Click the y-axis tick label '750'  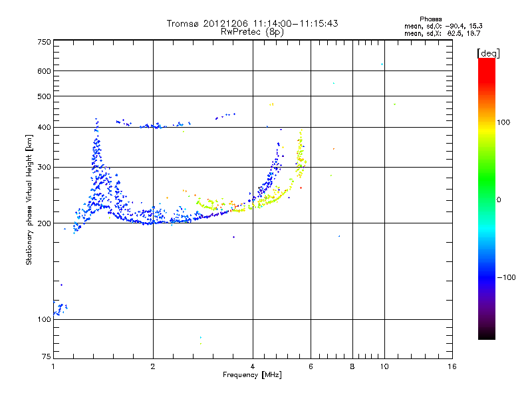44,42
